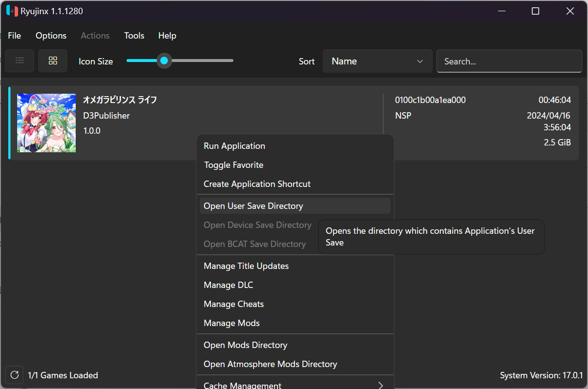Maximize the Ryujinx window
588x389 pixels.
pos(536,11)
